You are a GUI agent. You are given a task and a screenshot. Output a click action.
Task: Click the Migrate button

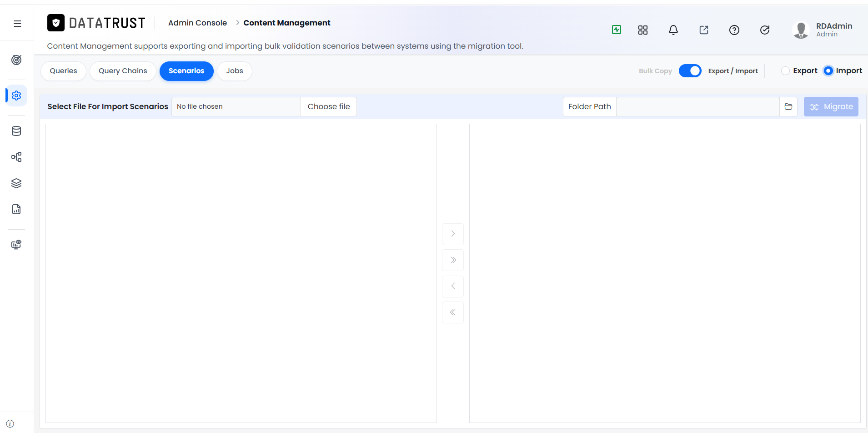tap(831, 106)
